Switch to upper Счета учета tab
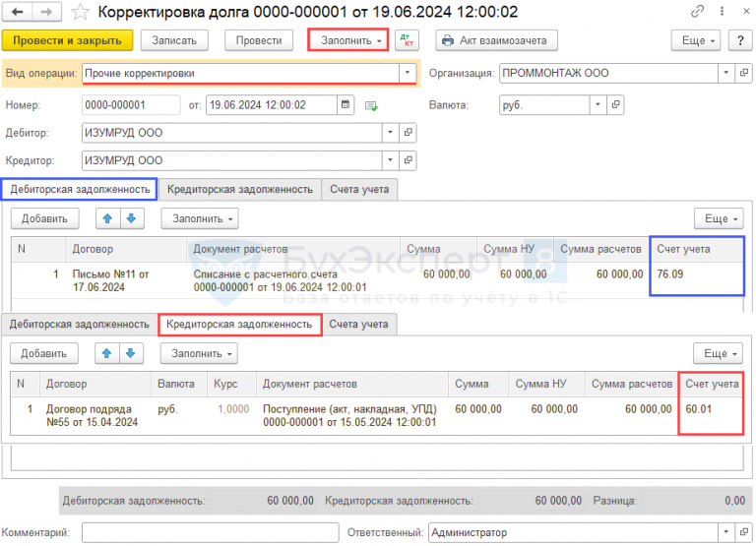The width and height of the screenshot is (756, 546). click(x=359, y=190)
